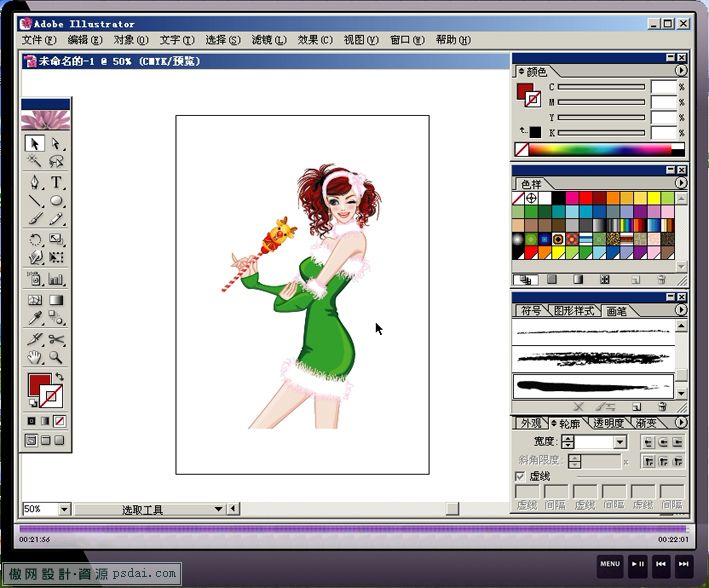
Task: Select the Free Transform tool
Action: pos(56,257)
